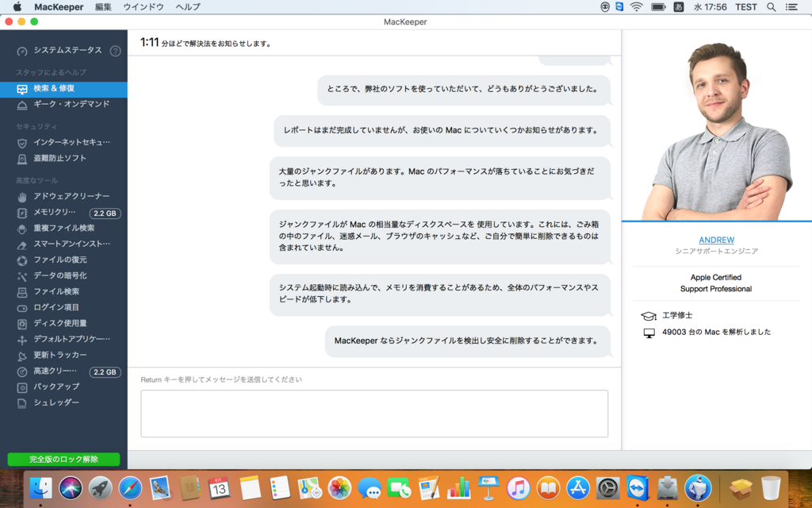Open Messages from the Dock
812x508 pixels.
(x=370, y=488)
